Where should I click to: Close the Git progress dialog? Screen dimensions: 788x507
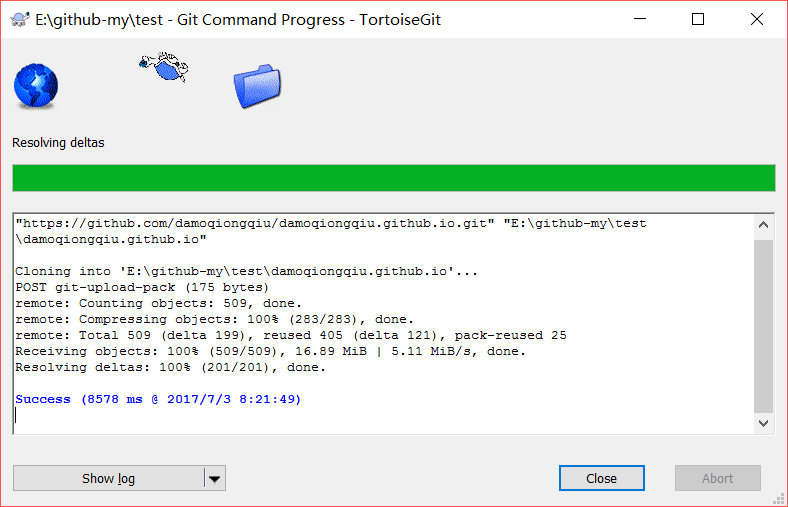click(602, 478)
